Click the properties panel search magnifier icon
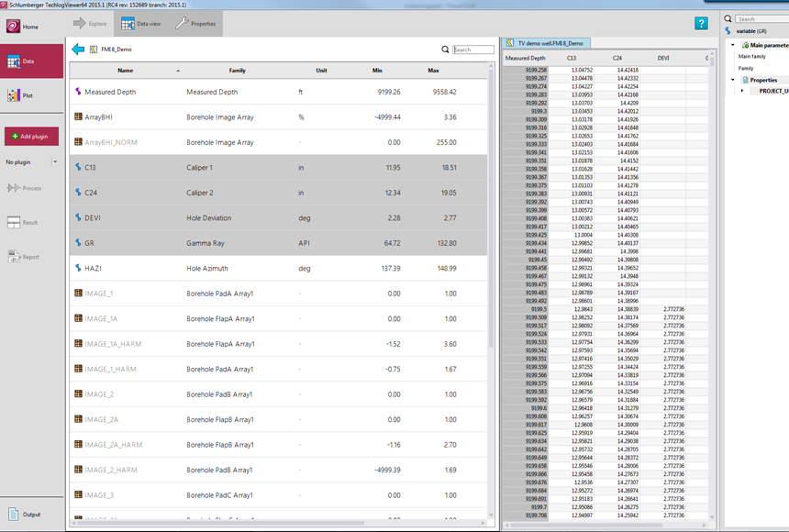The image size is (789, 532). coord(728,18)
